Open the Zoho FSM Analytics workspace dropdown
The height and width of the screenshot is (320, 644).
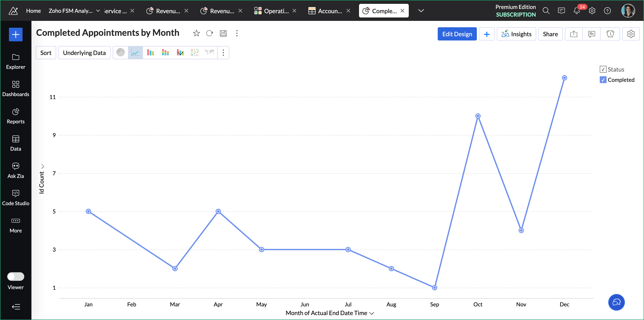[x=98, y=11]
